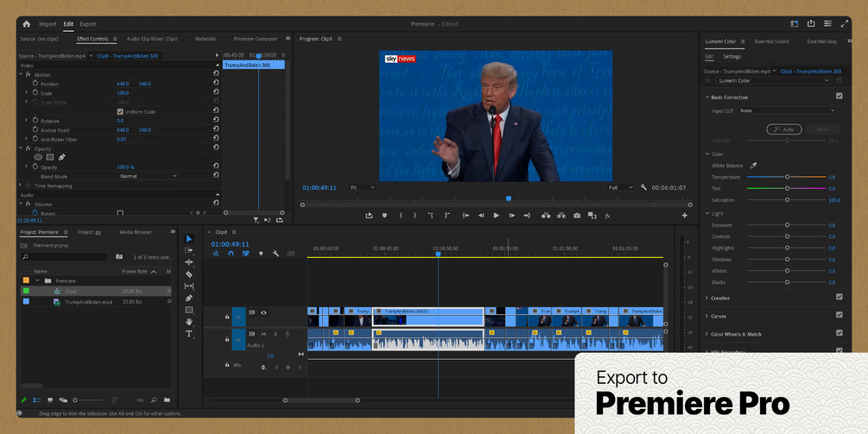Click New Bin folder icon in Project panel
868x434 pixels.
pyautogui.click(x=167, y=399)
